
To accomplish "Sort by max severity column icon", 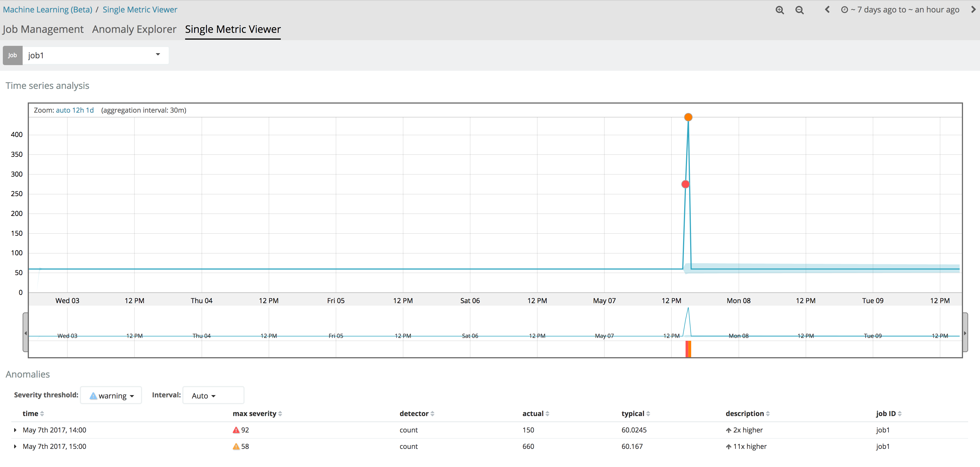I will pyautogui.click(x=280, y=414).
